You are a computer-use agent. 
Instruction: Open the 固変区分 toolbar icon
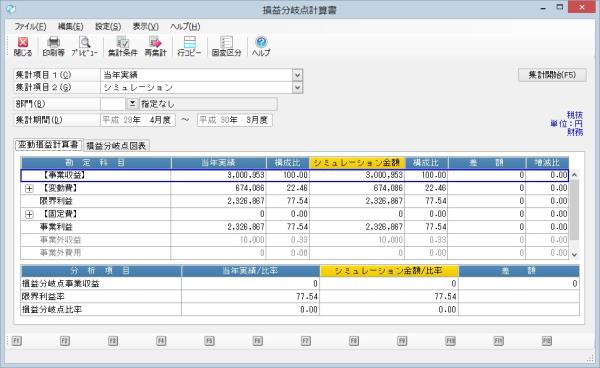pyautogui.click(x=227, y=47)
